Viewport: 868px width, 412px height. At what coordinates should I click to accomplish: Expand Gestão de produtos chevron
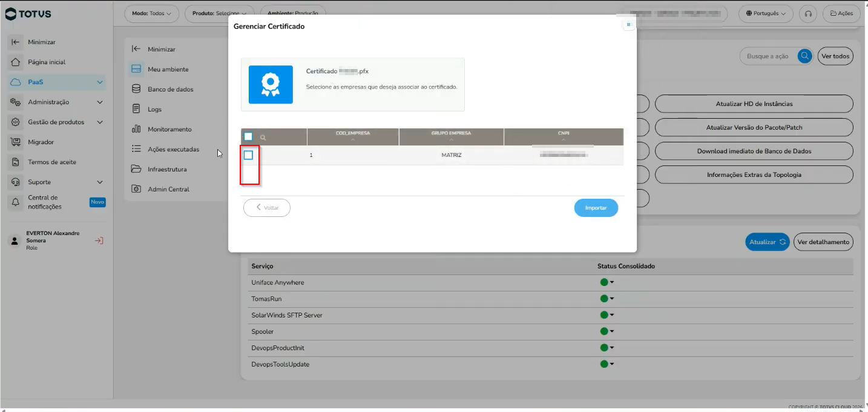pyautogui.click(x=100, y=122)
